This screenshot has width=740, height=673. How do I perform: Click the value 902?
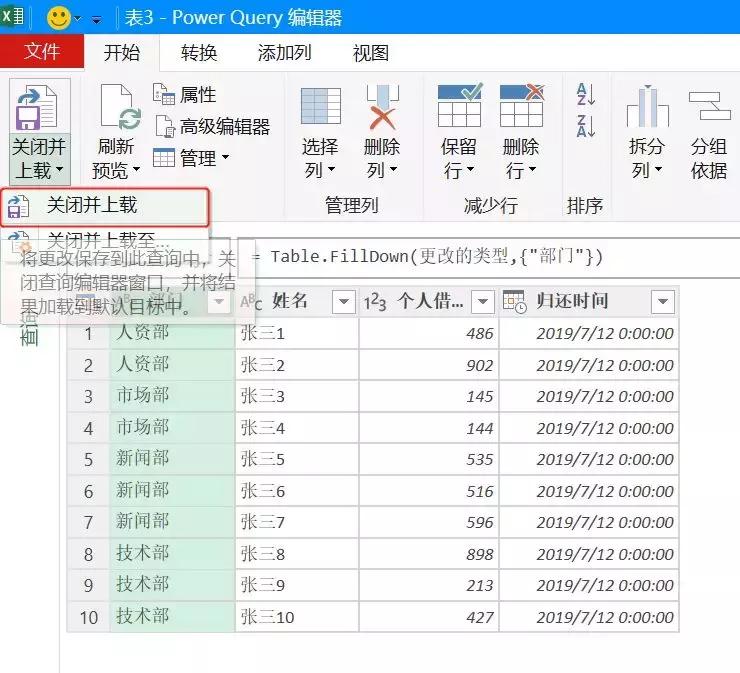pyautogui.click(x=479, y=365)
